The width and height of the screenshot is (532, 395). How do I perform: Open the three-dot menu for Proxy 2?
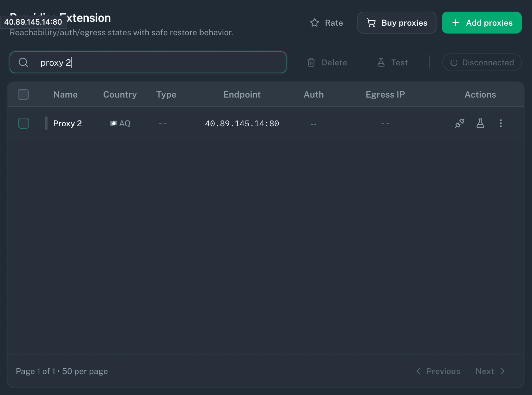coord(501,123)
